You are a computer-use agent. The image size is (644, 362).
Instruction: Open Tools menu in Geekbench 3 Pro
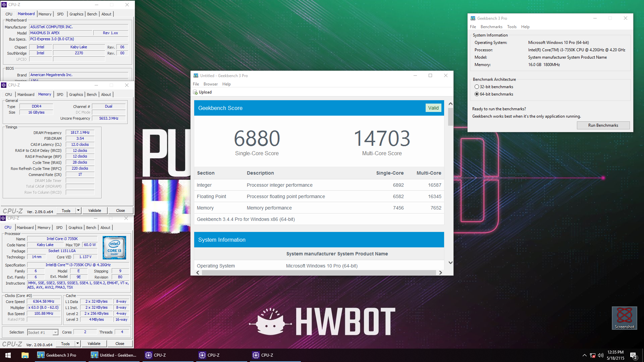point(512,27)
